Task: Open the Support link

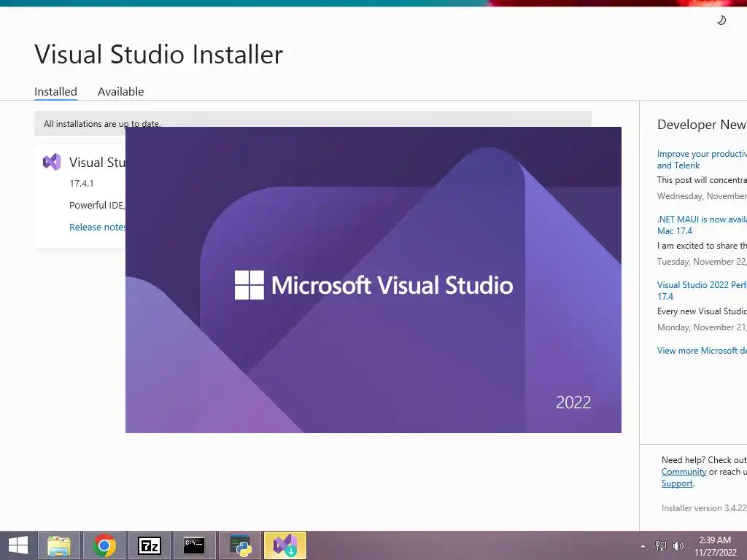Action: 677,483
